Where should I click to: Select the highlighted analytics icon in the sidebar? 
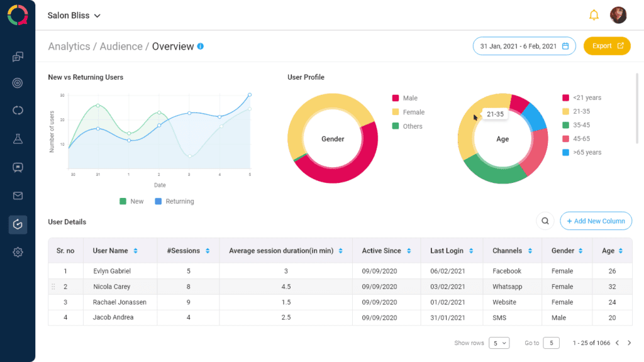(18, 224)
